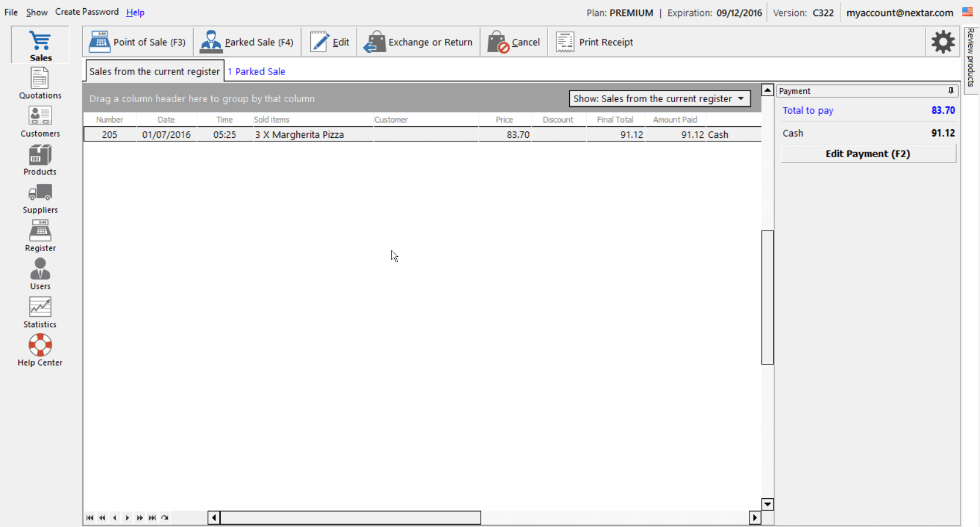
Task: Go to next record
Action: pyautogui.click(x=127, y=518)
